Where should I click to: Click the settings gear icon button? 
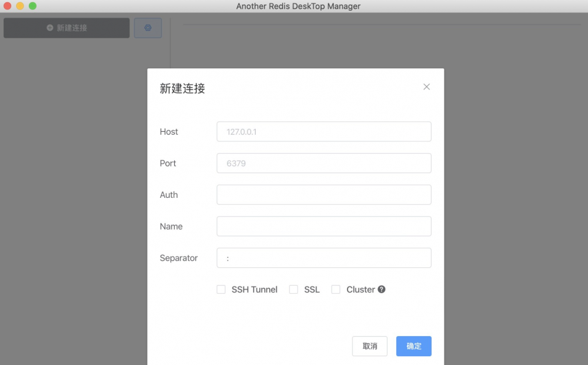[148, 28]
